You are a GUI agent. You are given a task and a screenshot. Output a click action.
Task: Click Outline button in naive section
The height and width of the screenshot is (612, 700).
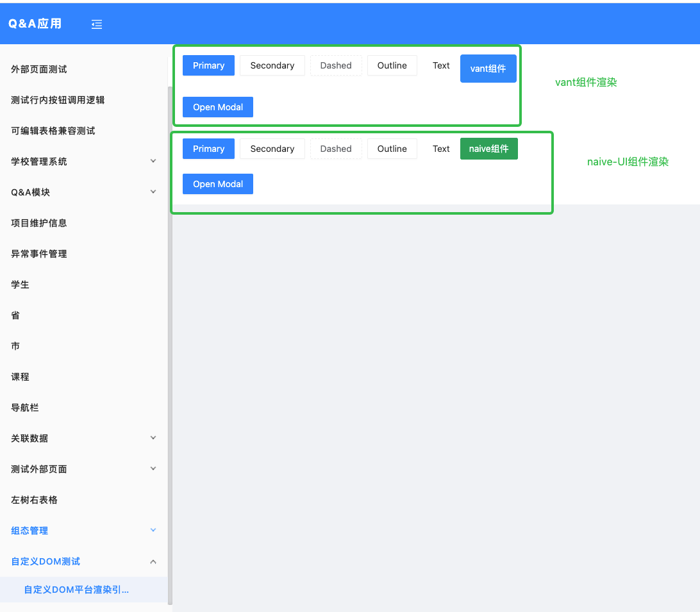[x=392, y=149]
